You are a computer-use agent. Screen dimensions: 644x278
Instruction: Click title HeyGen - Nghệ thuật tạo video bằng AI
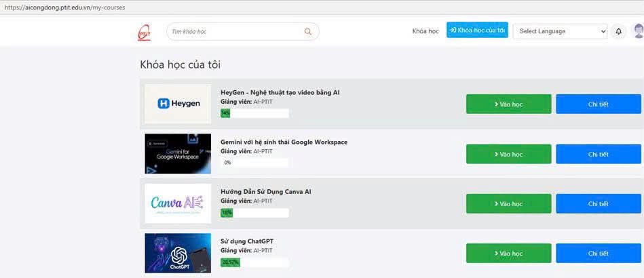click(x=280, y=92)
